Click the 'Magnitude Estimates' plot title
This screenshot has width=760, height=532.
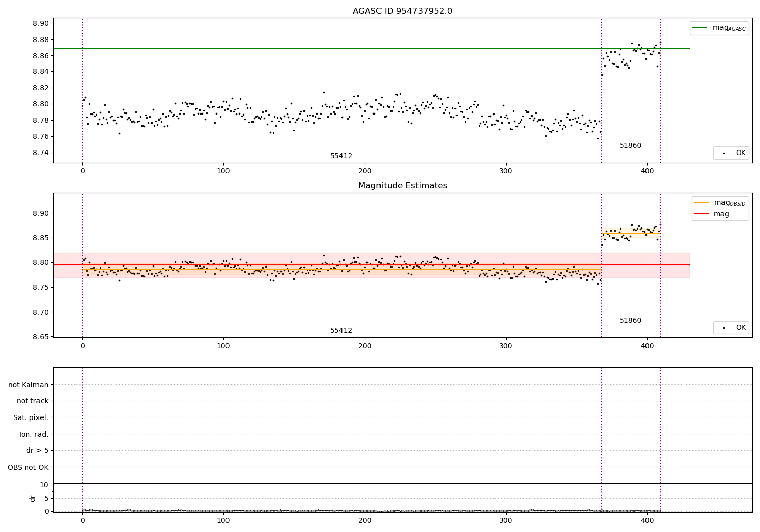(x=402, y=186)
